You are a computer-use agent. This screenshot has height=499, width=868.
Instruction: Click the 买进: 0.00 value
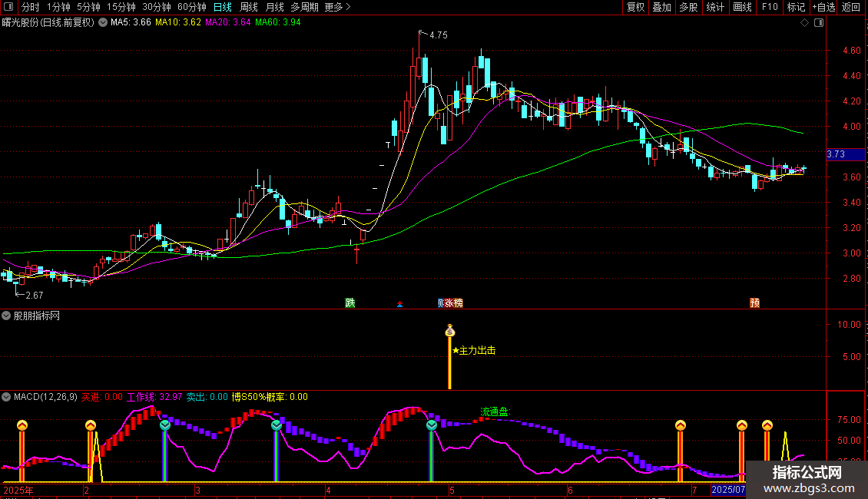(102, 397)
